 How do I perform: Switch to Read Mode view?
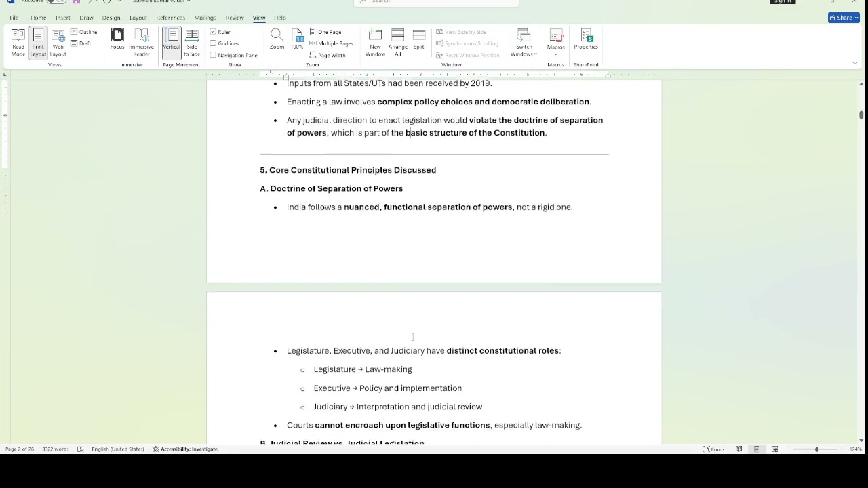(18, 43)
